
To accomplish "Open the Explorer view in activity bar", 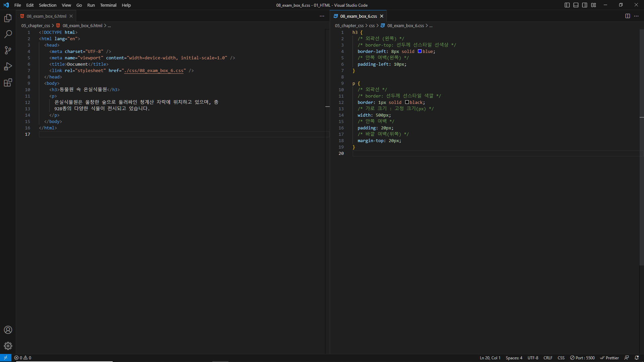I will pyautogui.click(x=8, y=18).
